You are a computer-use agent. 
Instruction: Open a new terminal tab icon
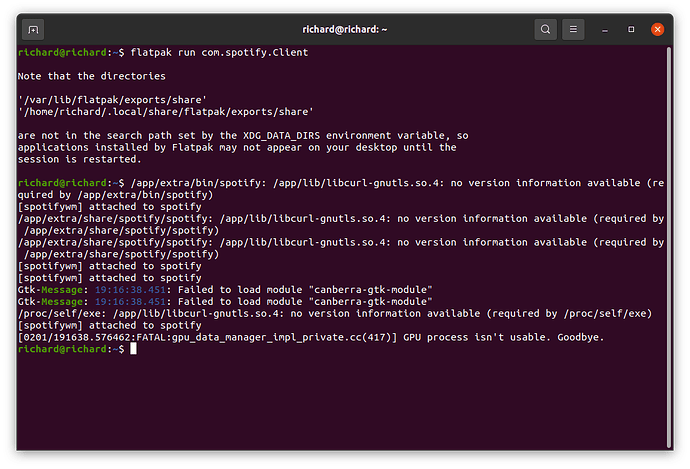coord(33,29)
